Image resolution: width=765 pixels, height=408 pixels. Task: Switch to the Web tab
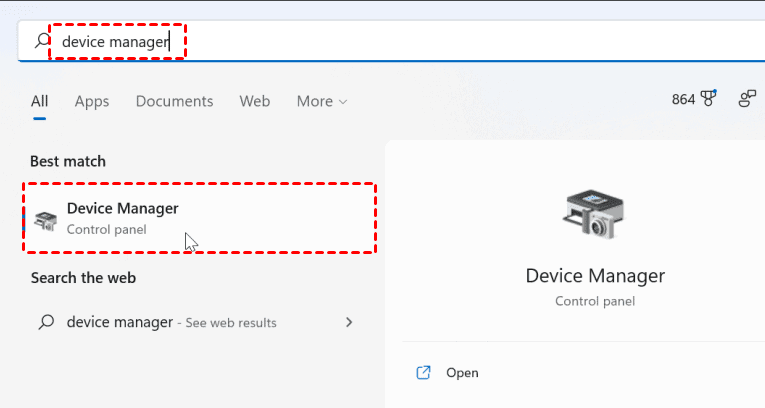point(255,101)
